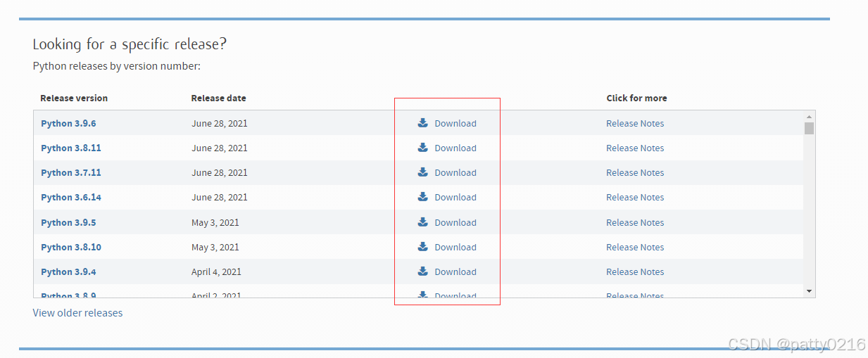
Task: Click the download icon for Python 3.9.6
Action: point(422,122)
